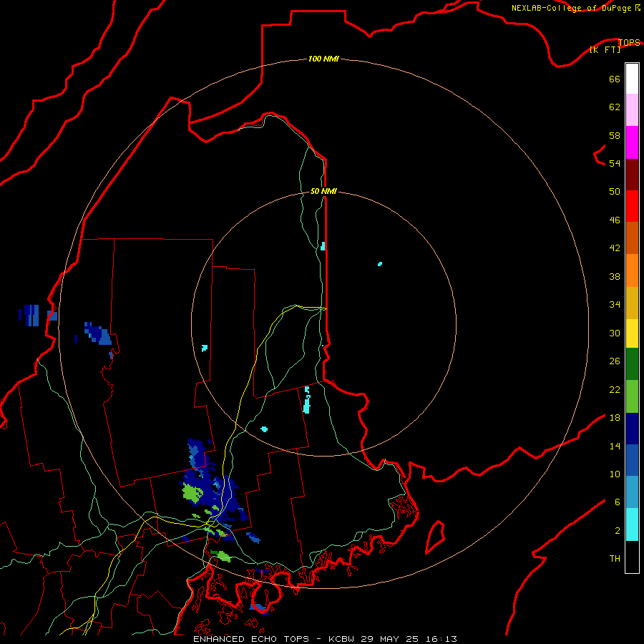Viewport: 644px width, 644px height.
Task: Click the 54 legend label
Action: coord(615,163)
